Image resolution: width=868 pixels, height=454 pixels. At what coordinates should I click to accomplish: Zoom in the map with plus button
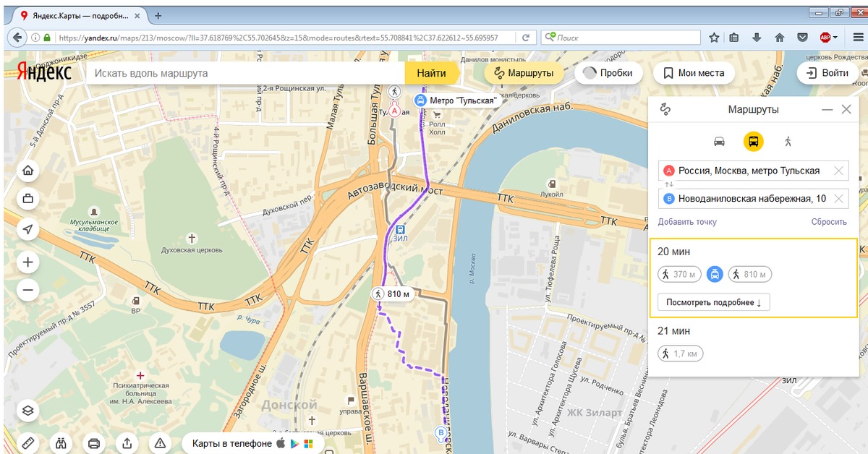point(28,262)
